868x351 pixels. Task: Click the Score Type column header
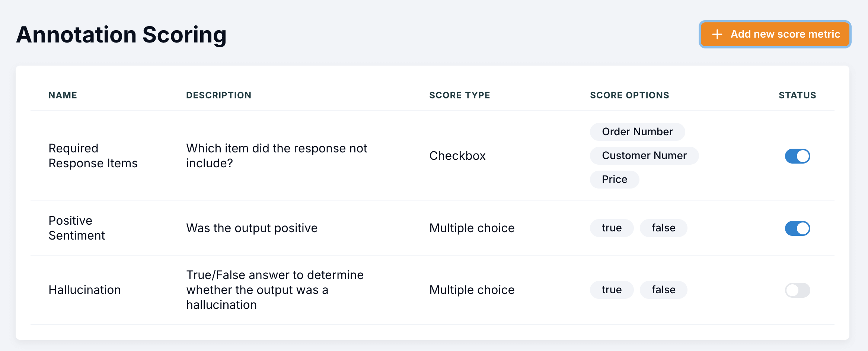[459, 95]
